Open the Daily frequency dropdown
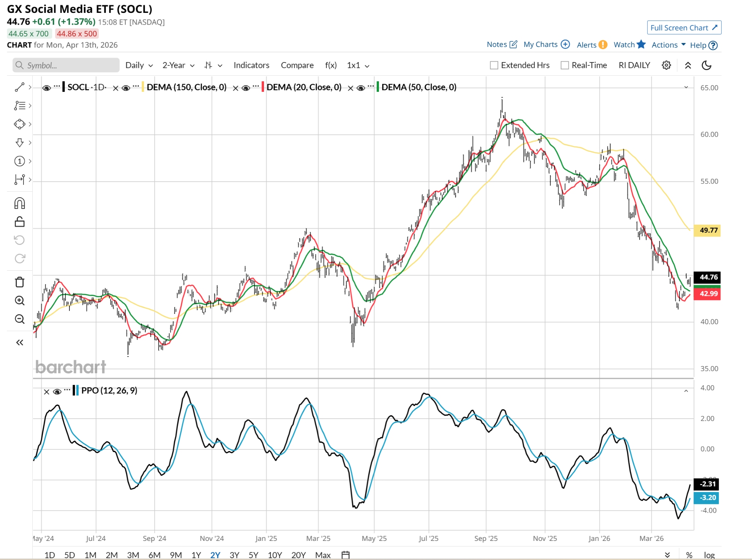The height and width of the screenshot is (560, 752). click(x=139, y=65)
